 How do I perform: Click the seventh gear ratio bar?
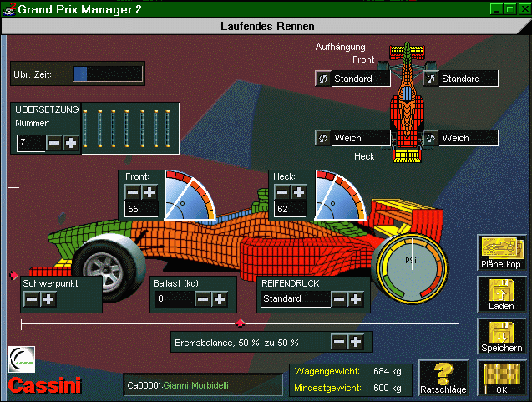coord(167,129)
